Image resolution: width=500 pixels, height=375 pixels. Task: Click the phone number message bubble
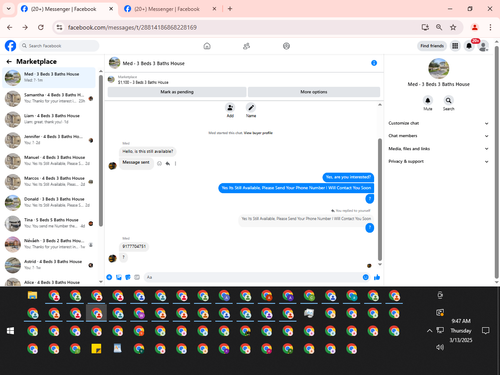(134, 247)
